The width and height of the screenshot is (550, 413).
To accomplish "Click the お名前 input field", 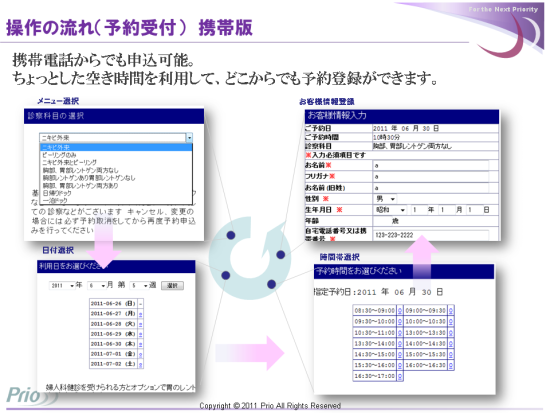I will (x=431, y=165).
